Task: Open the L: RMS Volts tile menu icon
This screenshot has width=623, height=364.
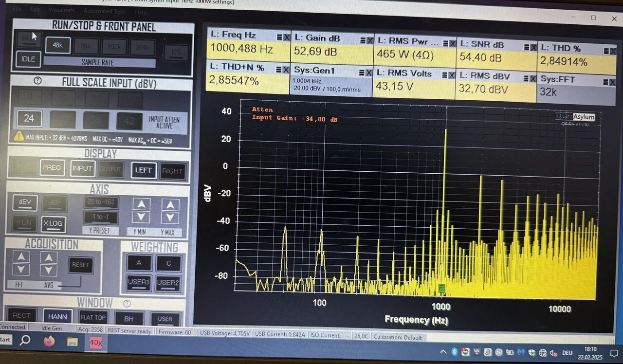Action: [445, 75]
